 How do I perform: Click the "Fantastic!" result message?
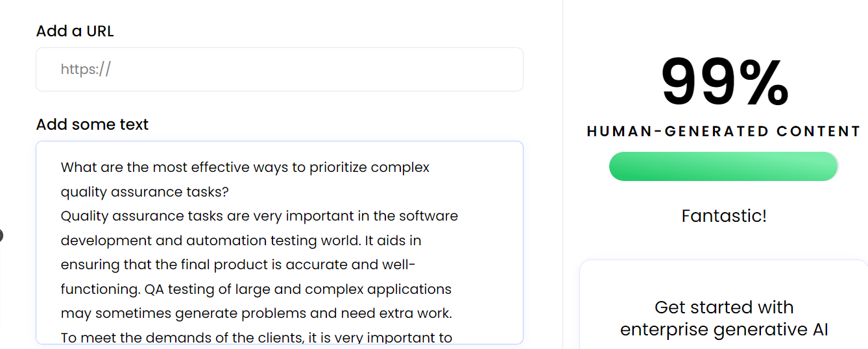pos(724,215)
